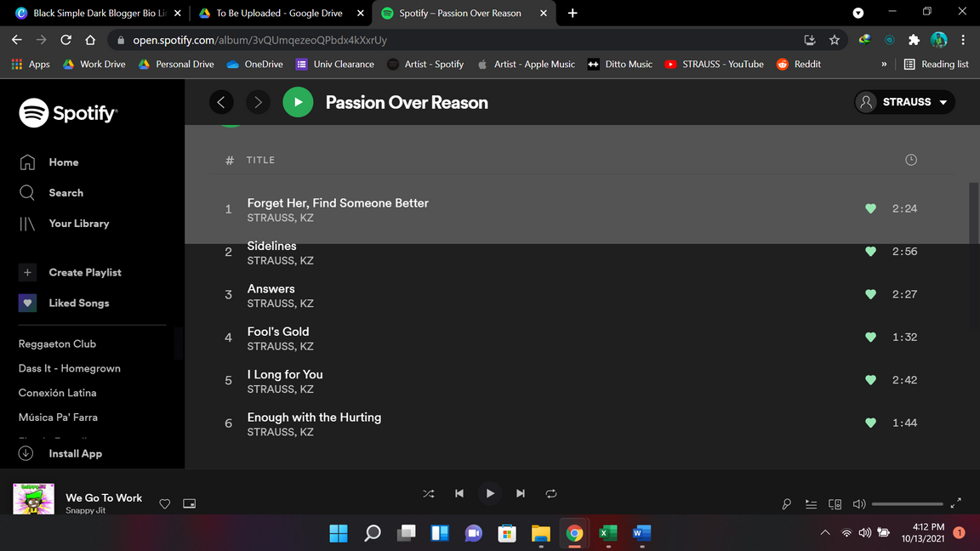Go back with Spotify back arrow
This screenshot has height=551, width=980.
(221, 102)
